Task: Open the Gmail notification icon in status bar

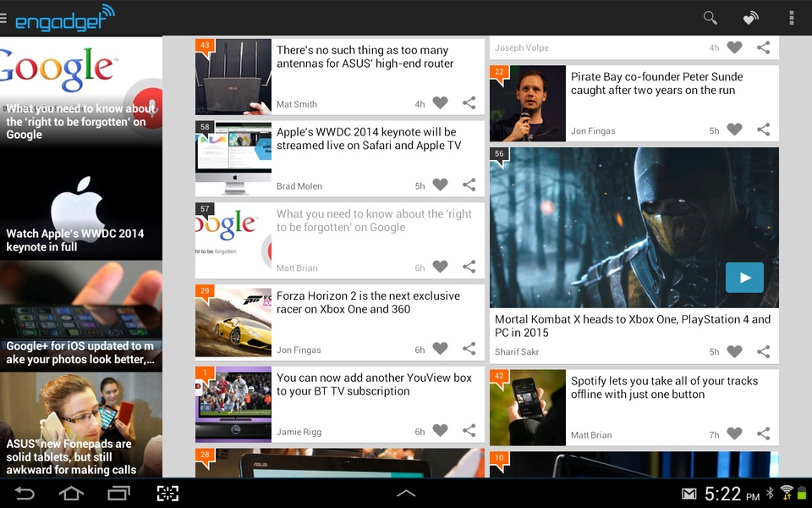Action: pyautogui.click(x=689, y=494)
